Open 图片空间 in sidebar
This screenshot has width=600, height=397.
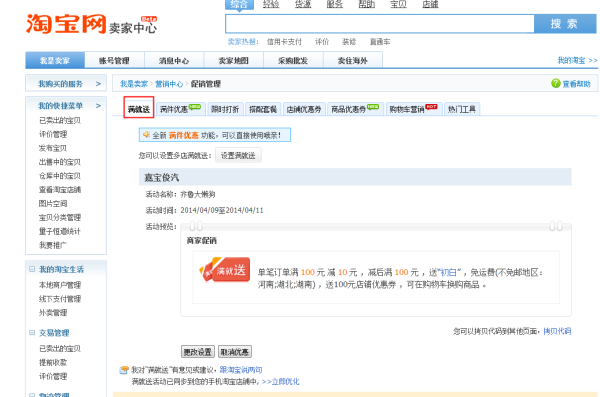pyautogui.click(x=53, y=203)
